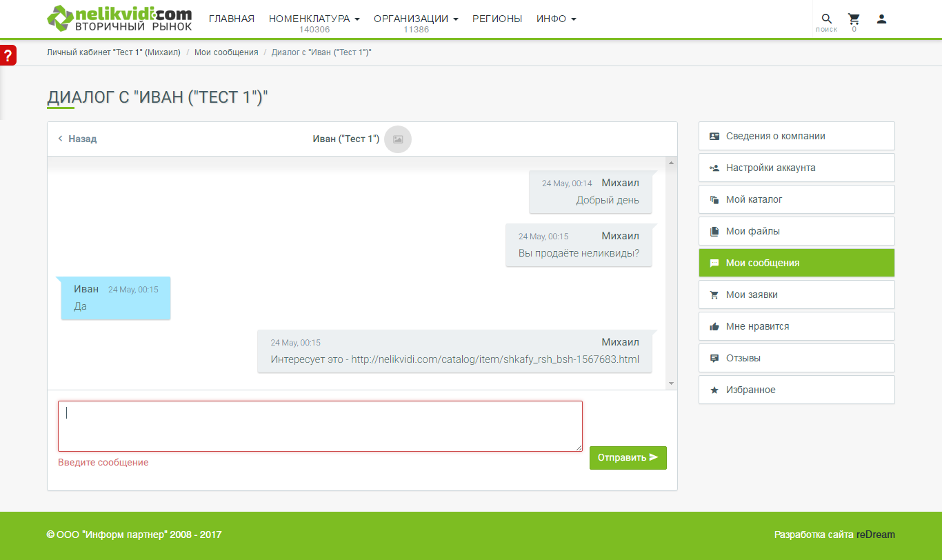
Task: Click the Мой каталог icon
Action: tap(714, 200)
